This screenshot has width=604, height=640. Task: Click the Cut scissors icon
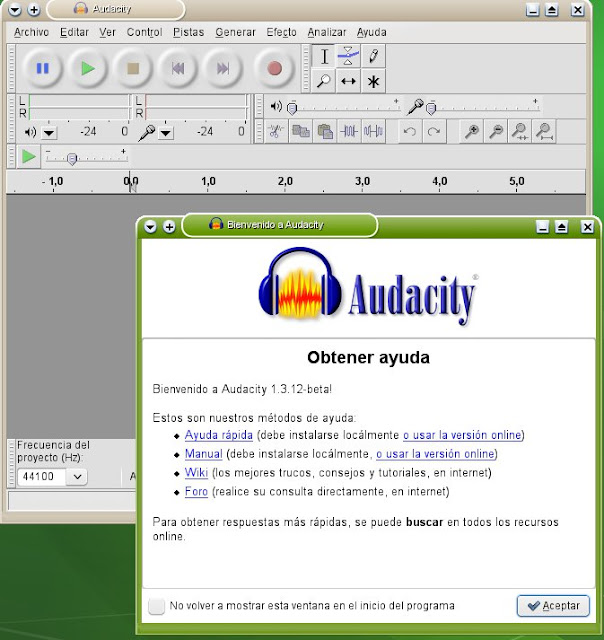point(276,131)
